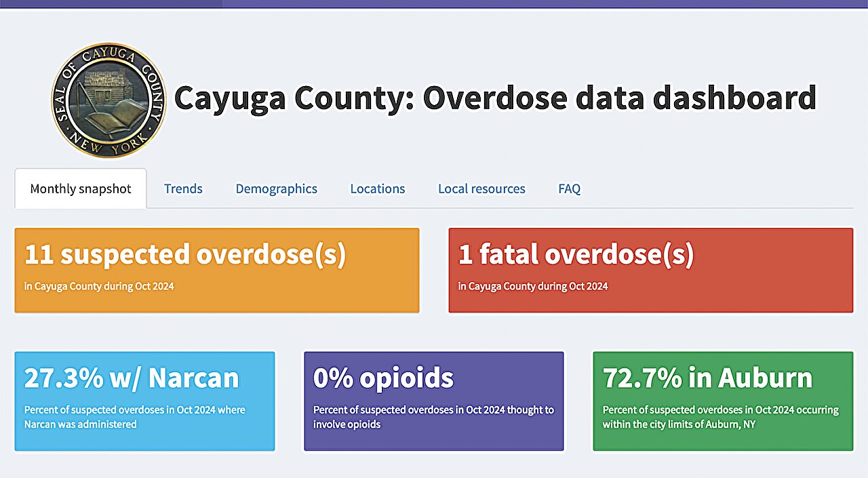The width and height of the screenshot is (868, 478).
Task: Select the '72.7% in Auburn' heading
Action: click(707, 378)
